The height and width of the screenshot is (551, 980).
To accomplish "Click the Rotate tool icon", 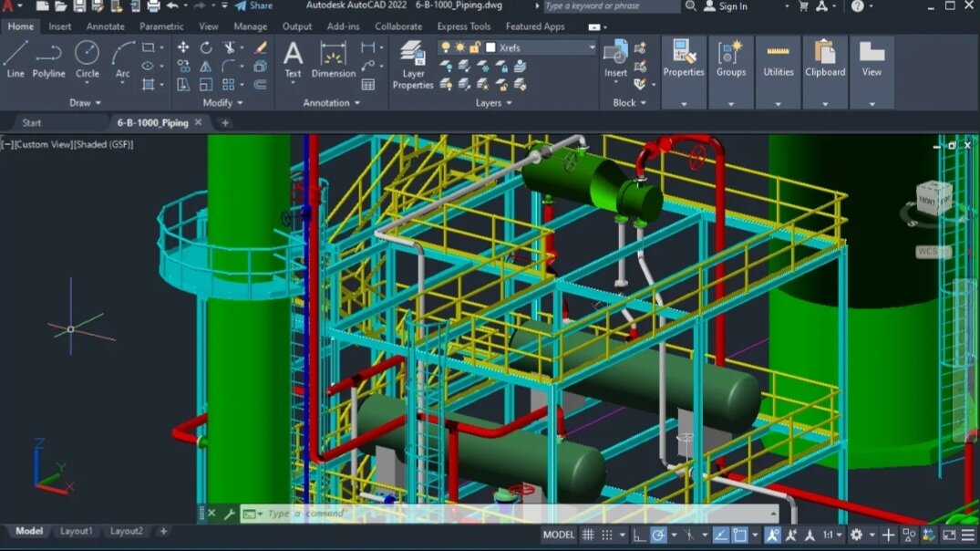I will [x=206, y=47].
